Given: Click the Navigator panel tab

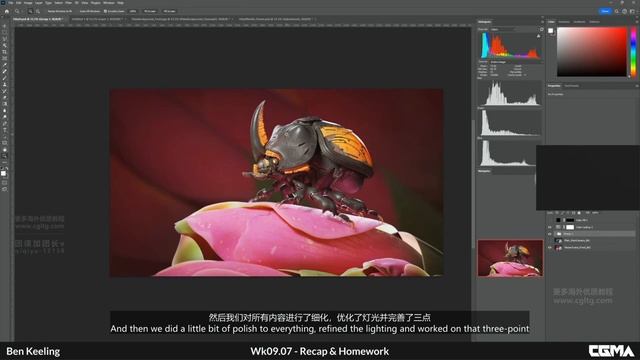Looking at the screenshot, I should coord(484,171).
